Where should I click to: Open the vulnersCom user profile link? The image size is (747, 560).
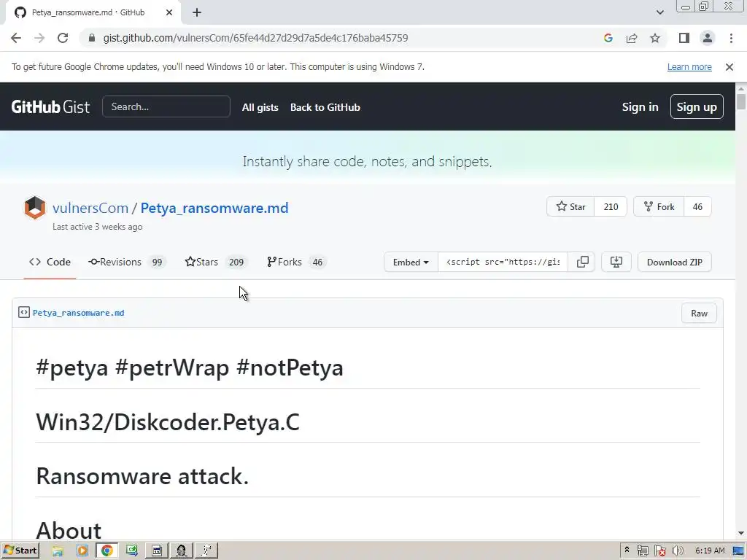click(90, 208)
